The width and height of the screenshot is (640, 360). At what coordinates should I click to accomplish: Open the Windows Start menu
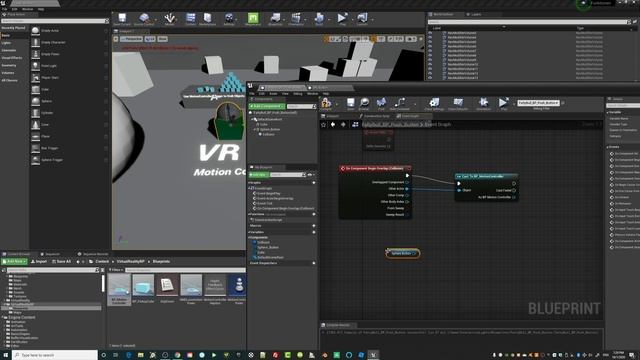click(x=6, y=355)
